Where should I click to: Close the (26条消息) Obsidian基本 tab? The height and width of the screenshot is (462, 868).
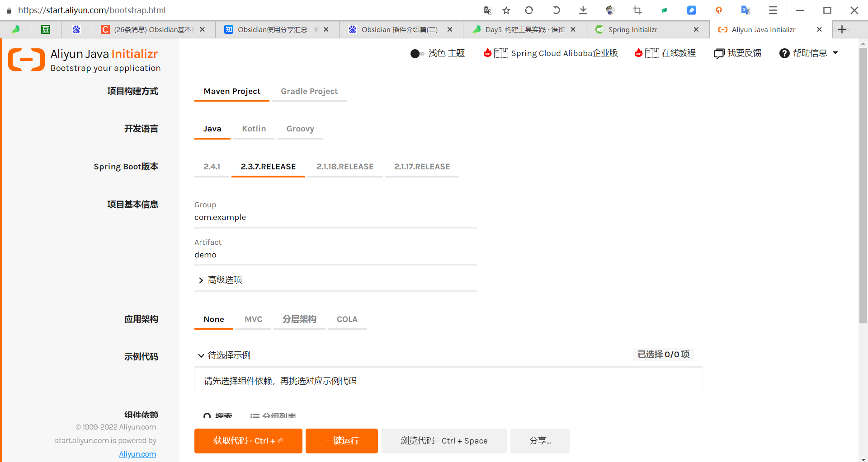203,29
